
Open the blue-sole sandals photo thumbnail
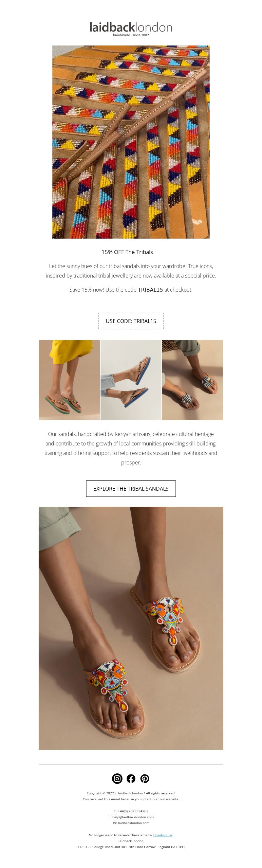(131, 380)
